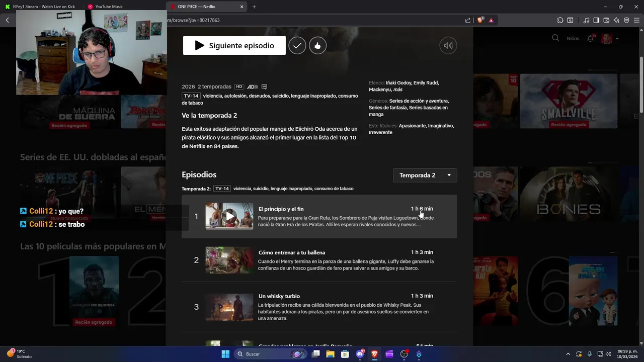Select episode Un whisky turbio thumbnail
Viewport: 644px width, 362px height.
[x=229, y=307]
